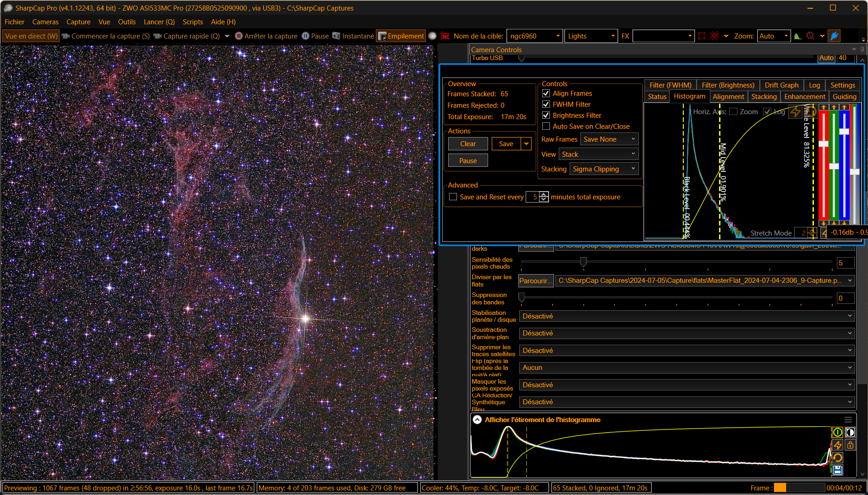Click the Save stack button
Screen dimensions: 868x495
click(506, 143)
